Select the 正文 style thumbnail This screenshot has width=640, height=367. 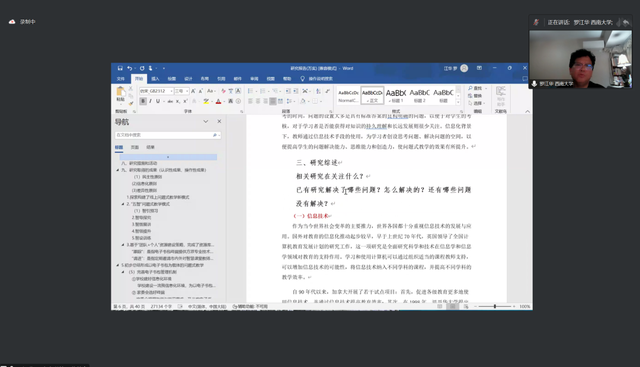coord(372,96)
